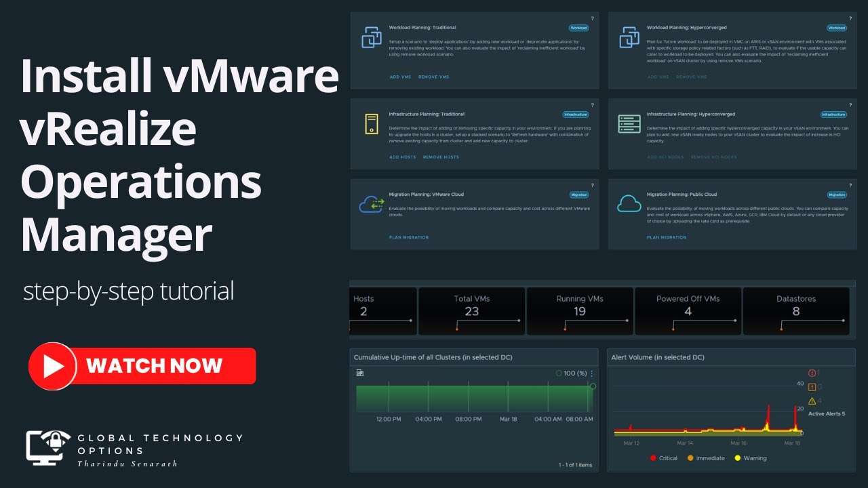The image size is (868, 488).
Task: Click cluster icon in Cumulative Up-time widget
Action: (x=360, y=373)
